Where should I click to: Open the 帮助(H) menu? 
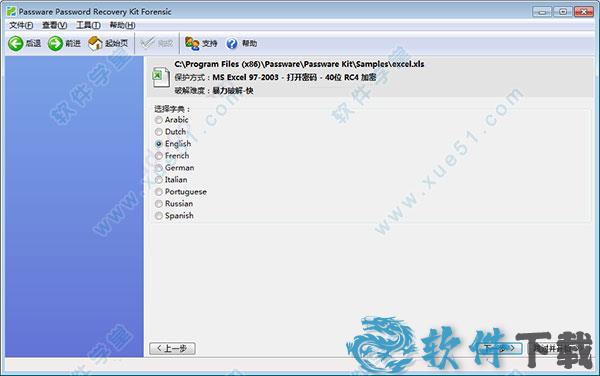pyautogui.click(x=122, y=25)
